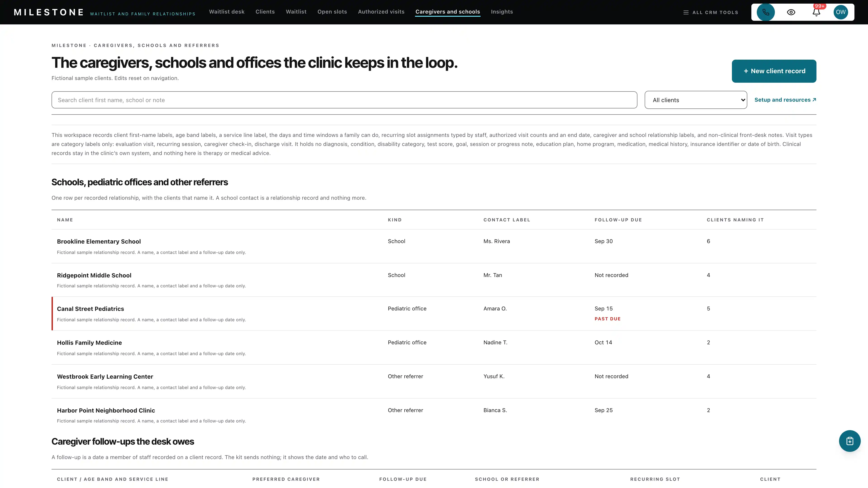Image resolution: width=868 pixels, height=488 pixels.
Task: Open the Waitlist tab
Action: [x=296, y=12]
